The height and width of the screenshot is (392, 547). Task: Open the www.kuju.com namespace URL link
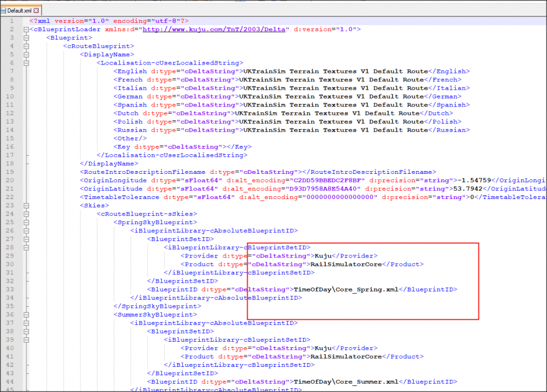coord(214,30)
